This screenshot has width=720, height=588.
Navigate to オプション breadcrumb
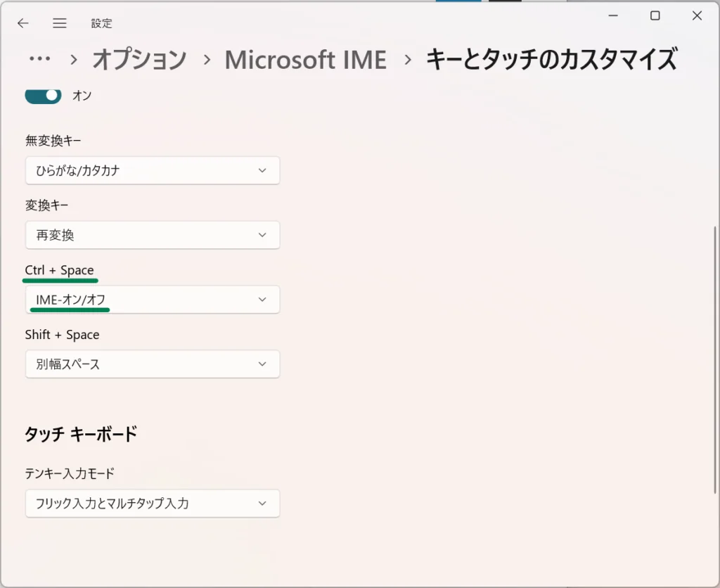point(139,60)
